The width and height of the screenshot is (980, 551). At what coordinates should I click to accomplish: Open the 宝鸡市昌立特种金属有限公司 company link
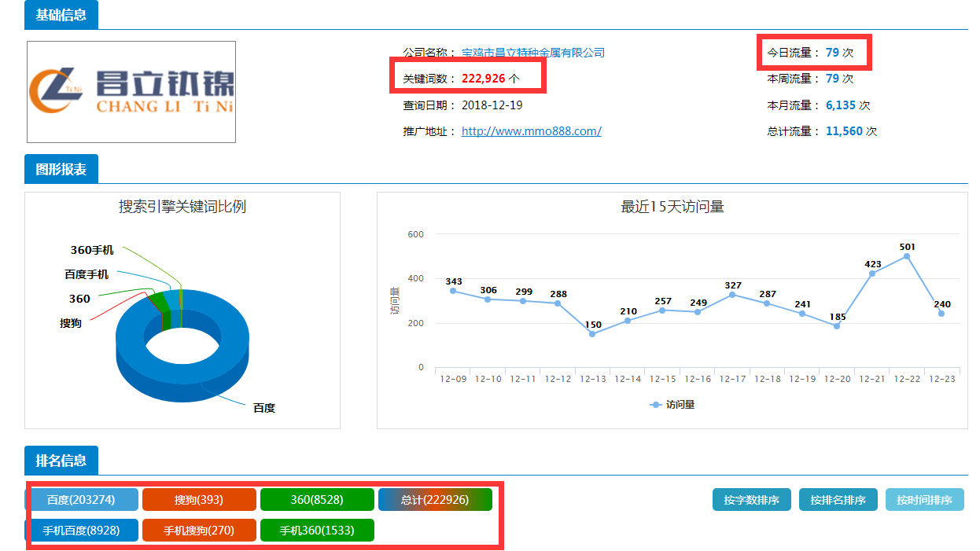coord(532,53)
